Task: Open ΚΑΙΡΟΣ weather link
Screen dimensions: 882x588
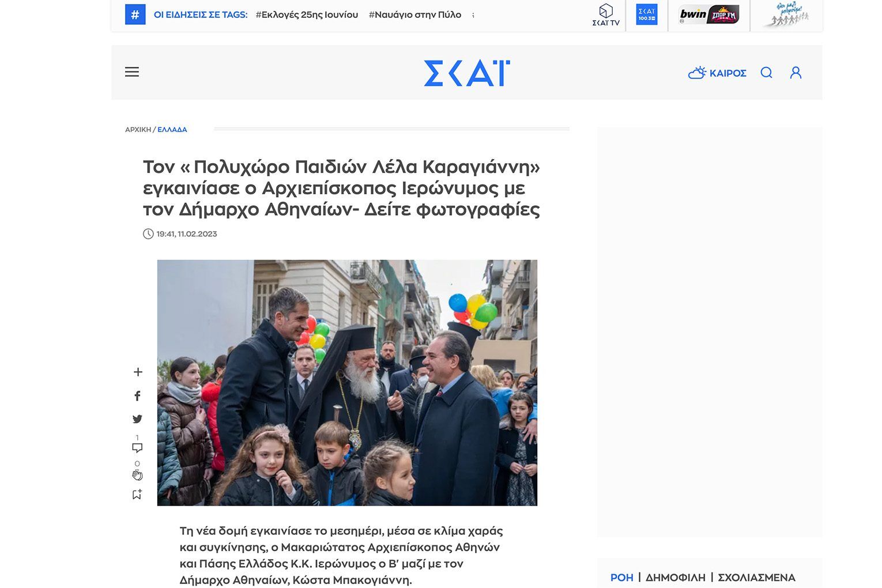Action: click(717, 73)
